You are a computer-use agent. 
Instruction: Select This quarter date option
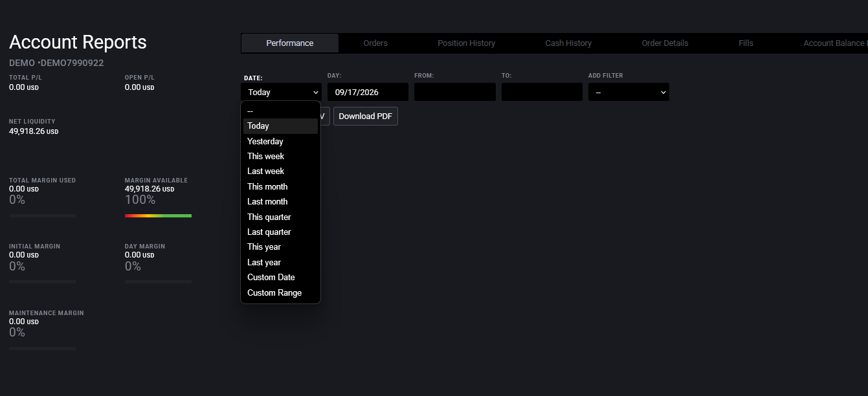point(280,217)
